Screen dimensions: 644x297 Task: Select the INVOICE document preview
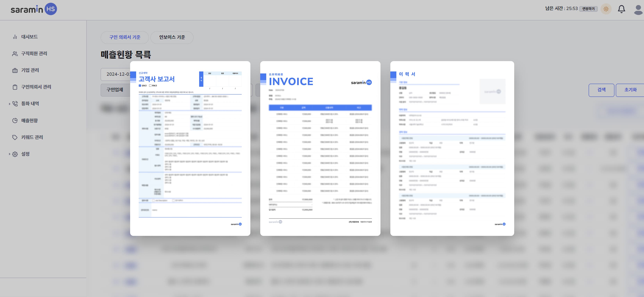tap(320, 148)
